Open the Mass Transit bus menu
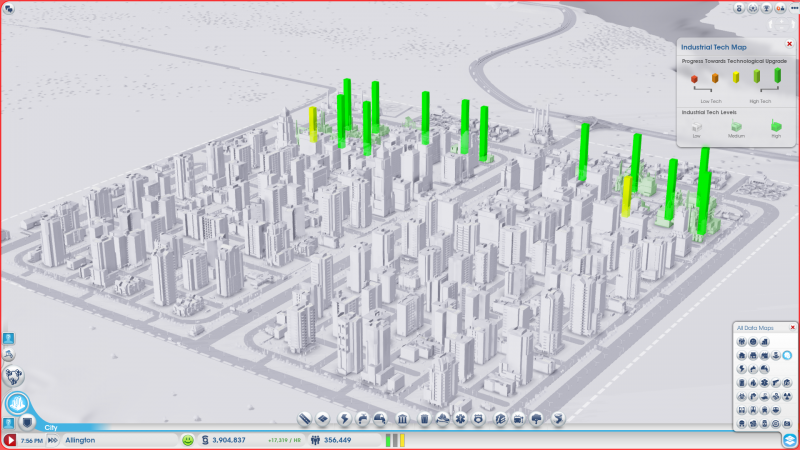800x450 pixels. pos(518,419)
